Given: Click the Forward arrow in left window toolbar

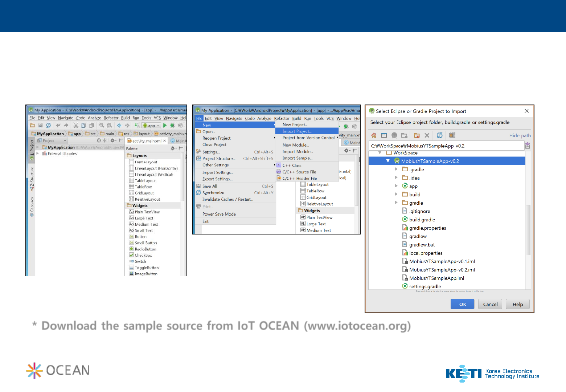Looking at the screenshot, I should [x=127, y=126].
